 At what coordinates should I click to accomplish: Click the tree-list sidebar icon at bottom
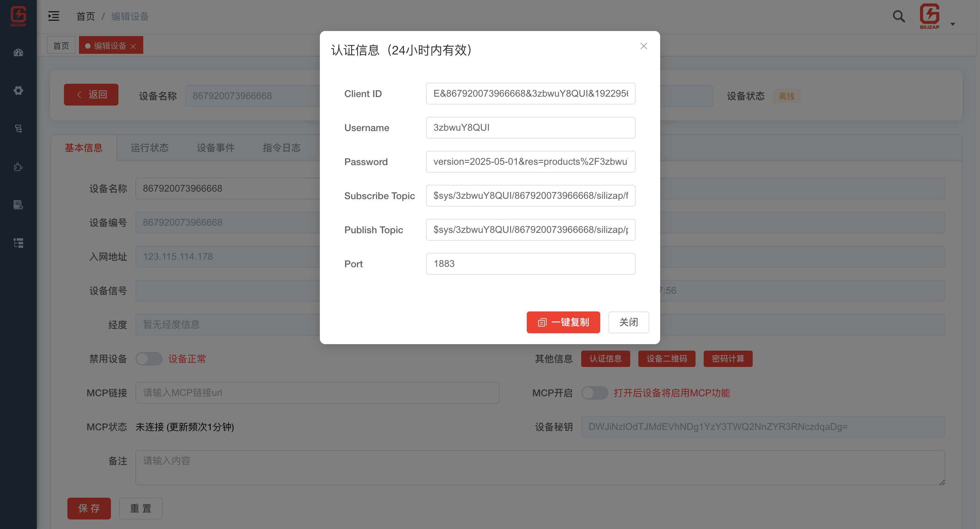point(18,243)
